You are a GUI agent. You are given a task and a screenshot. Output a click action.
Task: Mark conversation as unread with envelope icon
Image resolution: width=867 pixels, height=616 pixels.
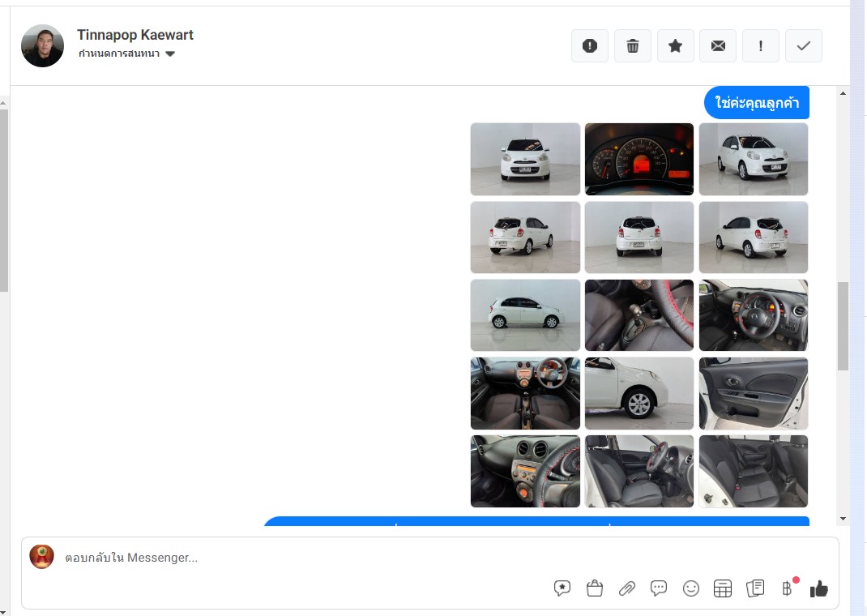coord(718,46)
